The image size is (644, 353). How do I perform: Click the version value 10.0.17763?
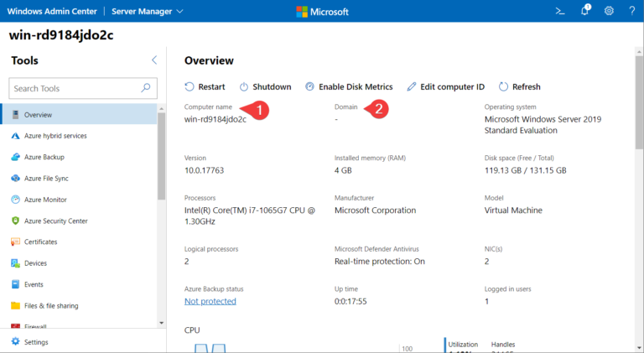(204, 170)
